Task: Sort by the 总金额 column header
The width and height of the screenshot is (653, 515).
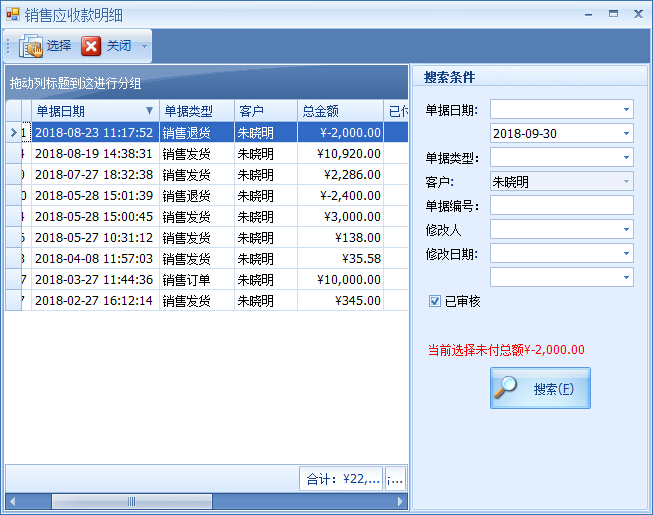Action: coord(340,111)
